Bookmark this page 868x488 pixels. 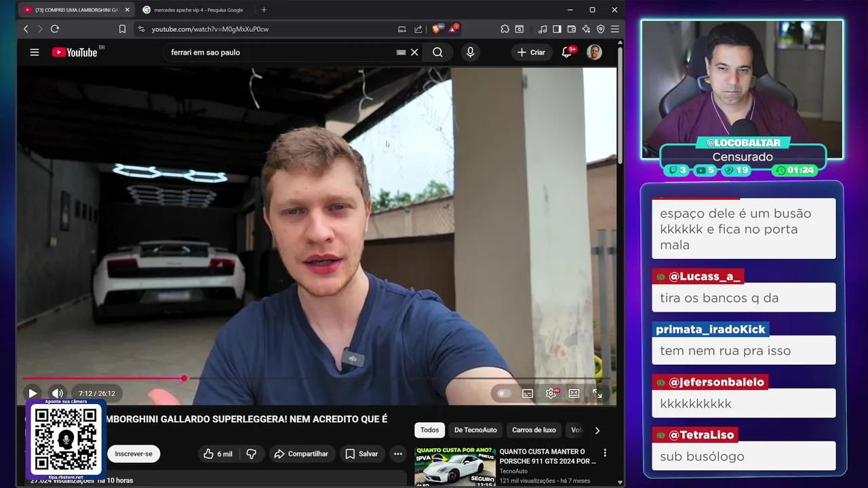tap(122, 29)
